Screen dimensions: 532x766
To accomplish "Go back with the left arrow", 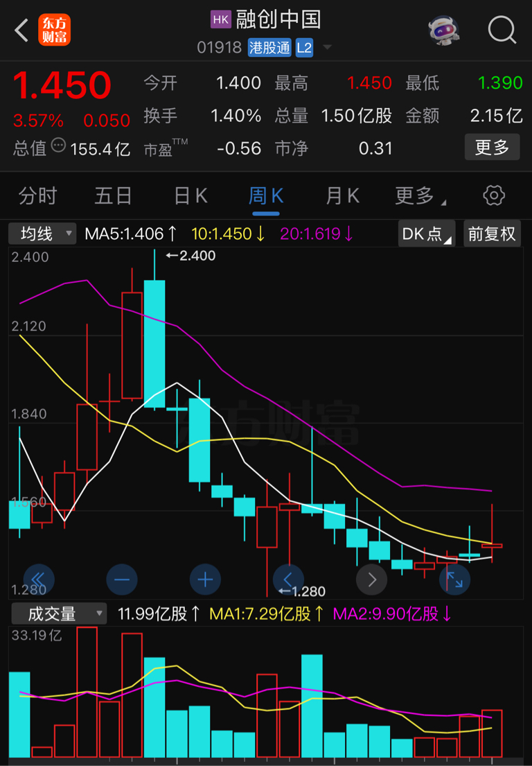I will (21, 31).
